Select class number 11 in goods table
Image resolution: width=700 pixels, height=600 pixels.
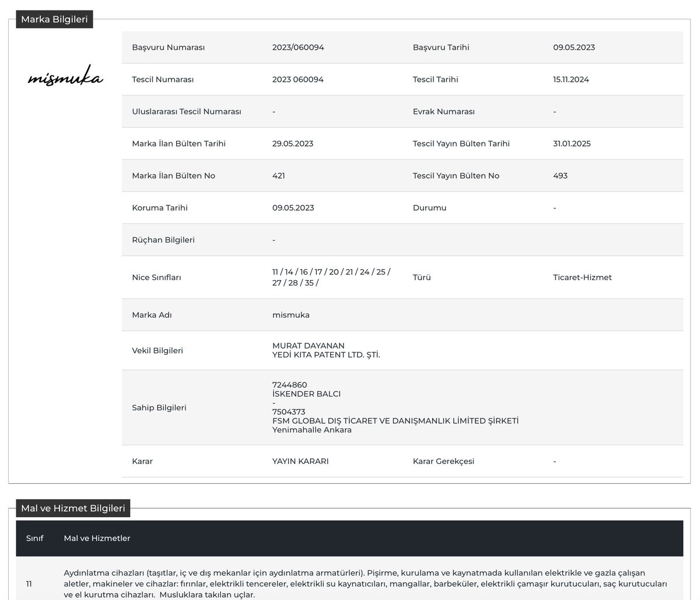pyautogui.click(x=29, y=584)
